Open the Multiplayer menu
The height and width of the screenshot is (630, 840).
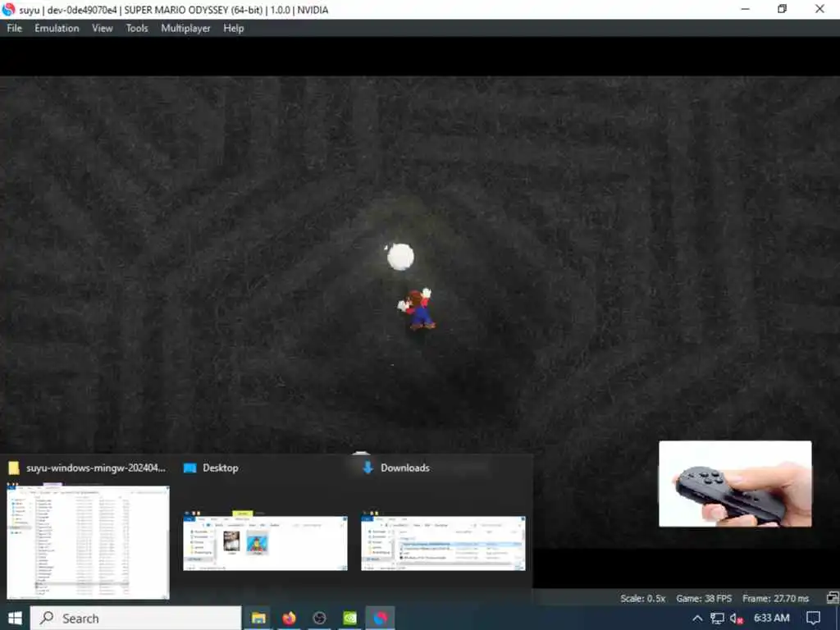(x=186, y=29)
